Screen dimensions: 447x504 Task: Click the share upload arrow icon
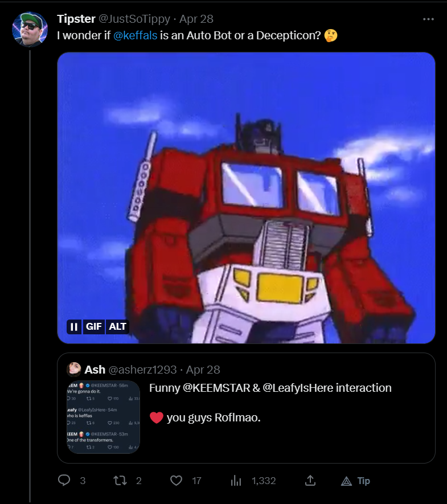pyautogui.click(x=310, y=481)
